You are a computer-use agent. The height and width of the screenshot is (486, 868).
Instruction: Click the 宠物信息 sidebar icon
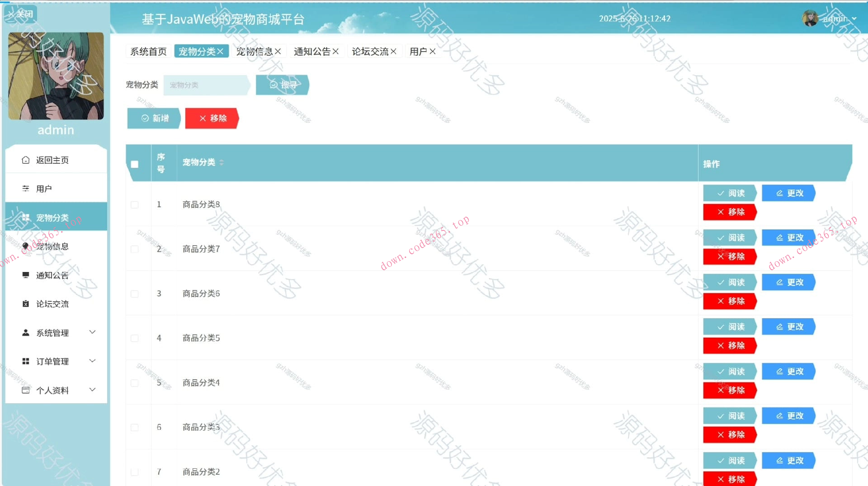coord(26,246)
